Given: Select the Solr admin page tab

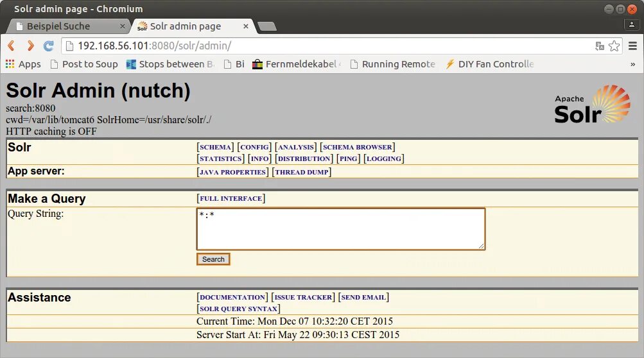Looking at the screenshot, I should click(193, 26).
